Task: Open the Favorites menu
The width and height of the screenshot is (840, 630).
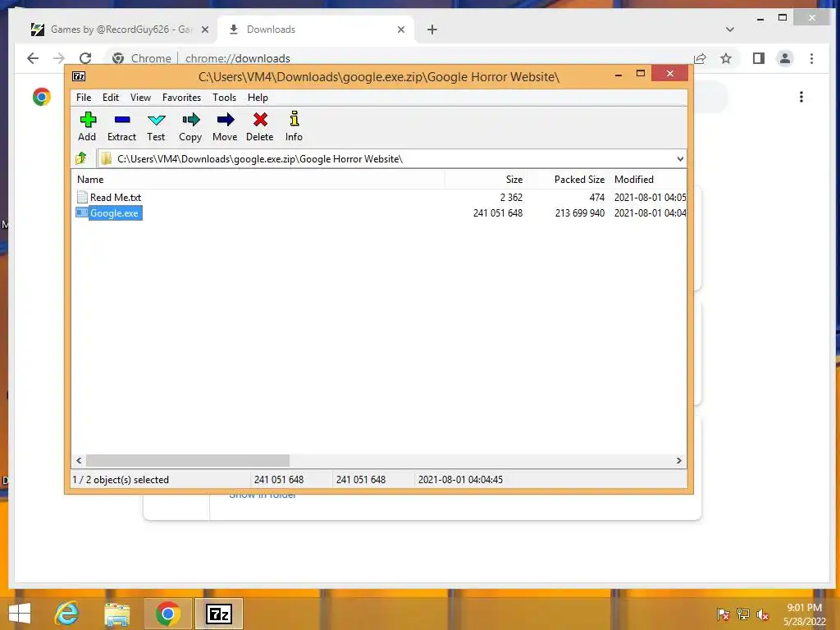Action: tap(181, 98)
